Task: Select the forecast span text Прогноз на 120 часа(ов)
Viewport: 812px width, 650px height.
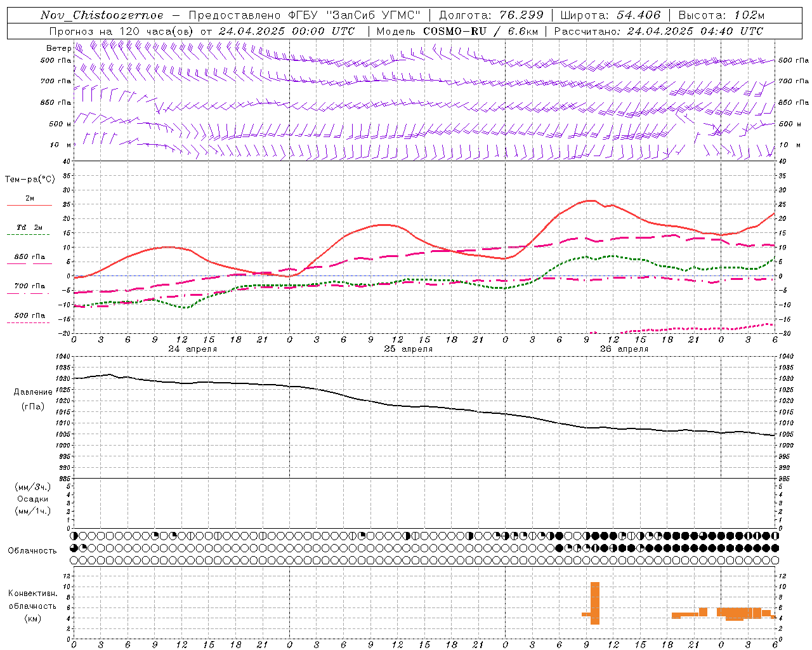Action: coord(121,31)
